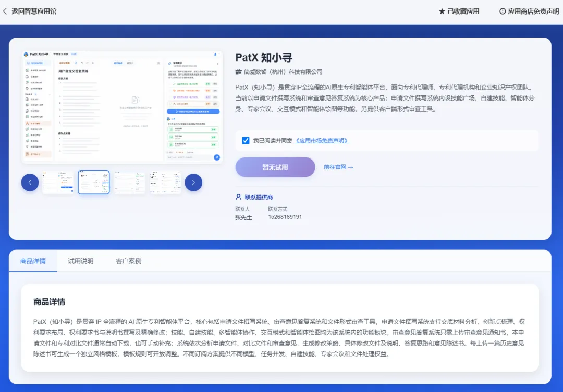Screen dimensions: 563x392
Task: Select third screenshot thumbnail
Action: point(130,182)
